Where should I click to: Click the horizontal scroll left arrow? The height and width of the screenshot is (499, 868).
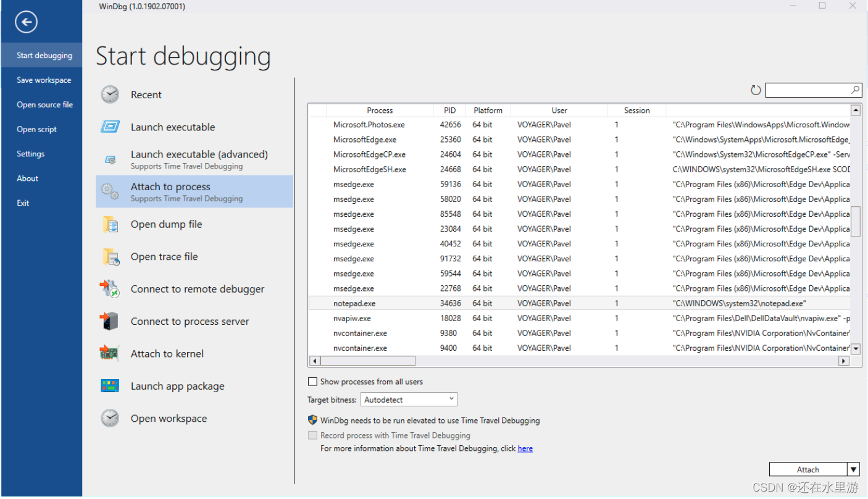[314, 361]
